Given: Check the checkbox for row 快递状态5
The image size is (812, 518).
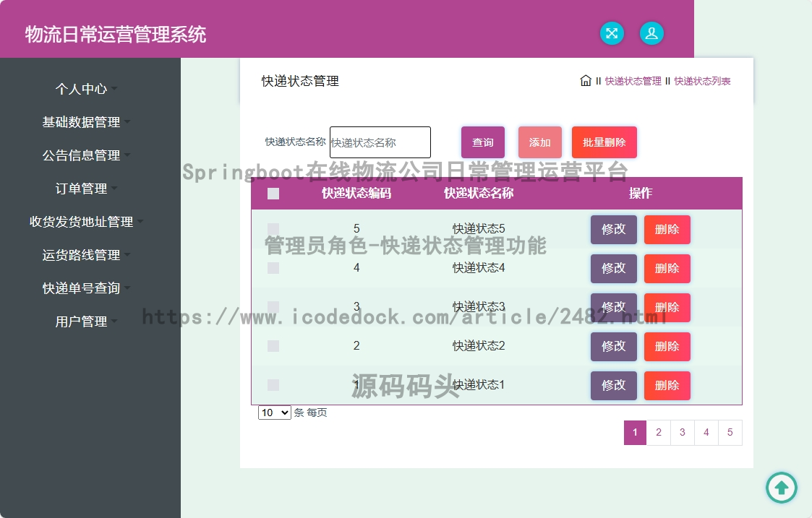Looking at the screenshot, I should (273, 229).
